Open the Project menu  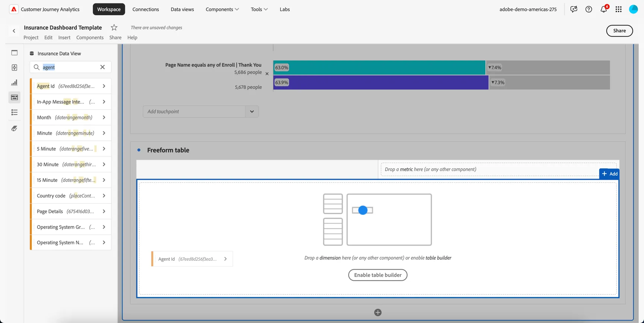(31, 37)
